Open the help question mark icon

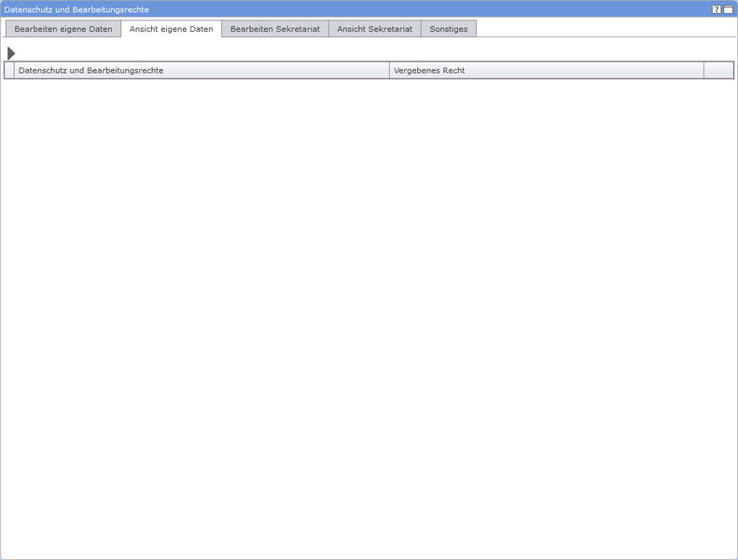point(717,9)
